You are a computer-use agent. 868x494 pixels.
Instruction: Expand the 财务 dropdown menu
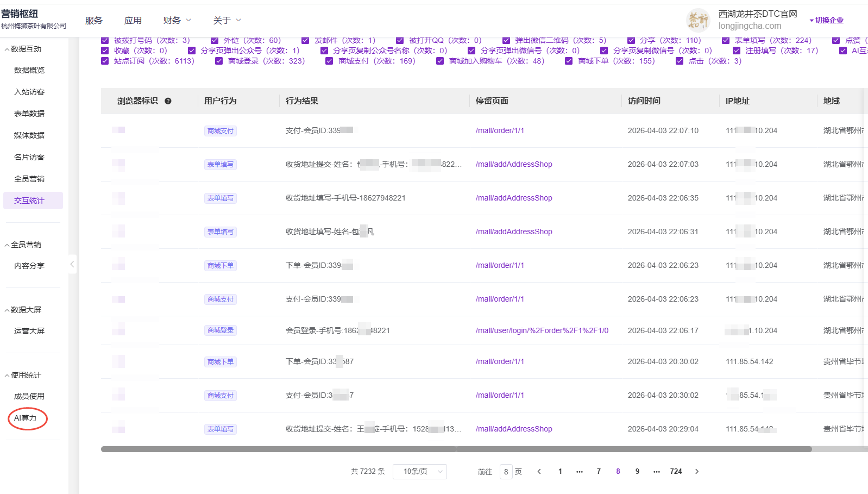coord(177,21)
